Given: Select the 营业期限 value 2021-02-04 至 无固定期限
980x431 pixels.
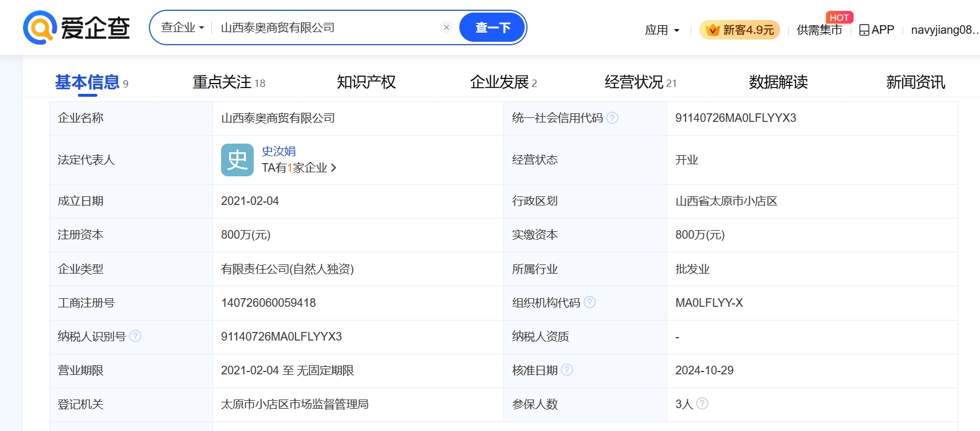Looking at the screenshot, I should [x=288, y=370].
